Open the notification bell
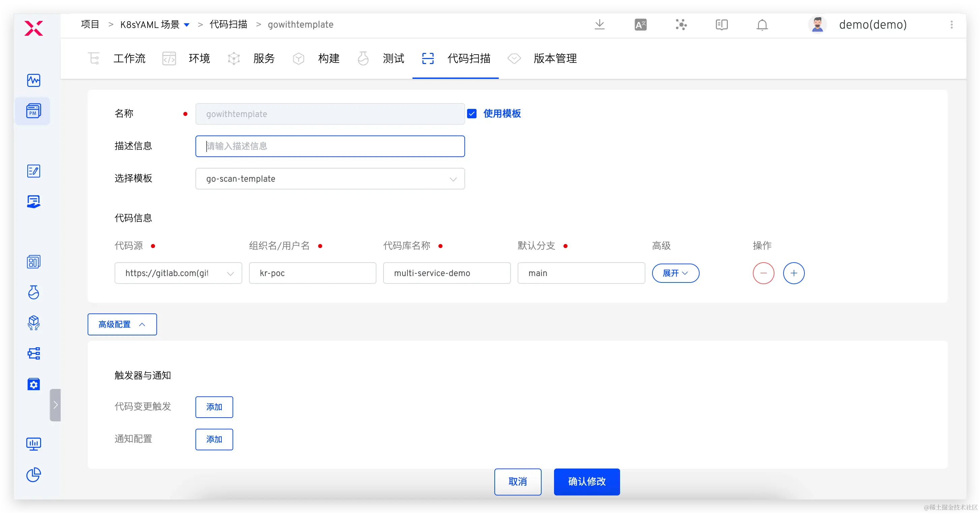The height and width of the screenshot is (513, 980). click(x=762, y=25)
